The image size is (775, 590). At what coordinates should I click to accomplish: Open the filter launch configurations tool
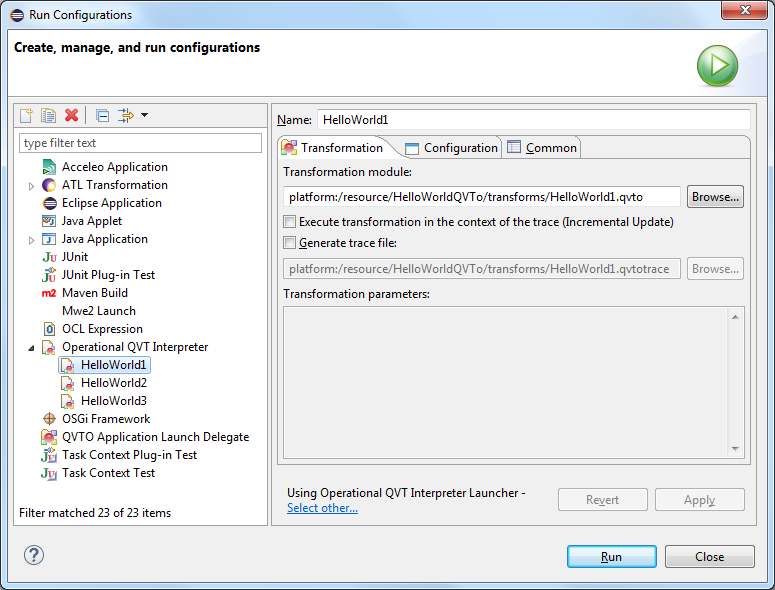pos(126,115)
